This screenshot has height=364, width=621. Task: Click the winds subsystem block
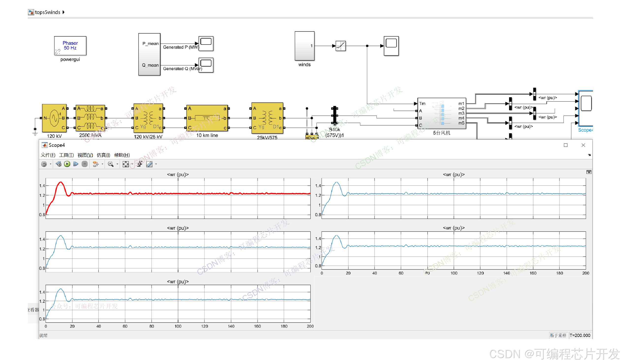click(304, 46)
